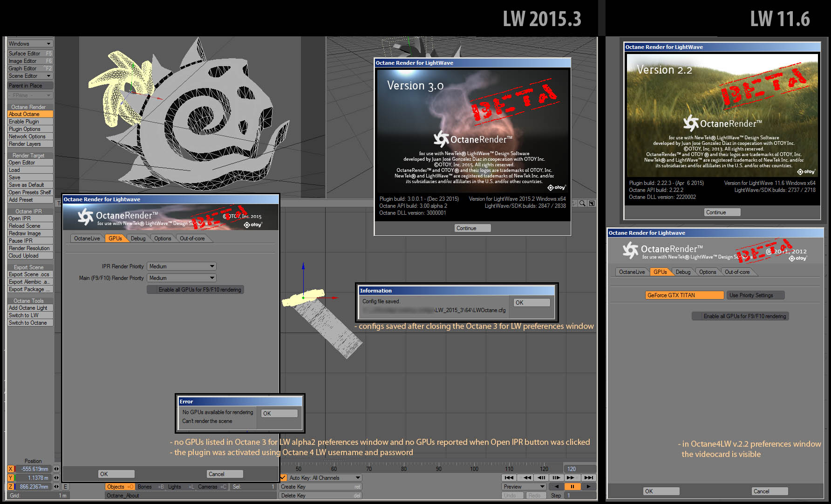
Task: Click Cancel in the LW 2015.3 preferences window
Action: [x=225, y=474]
